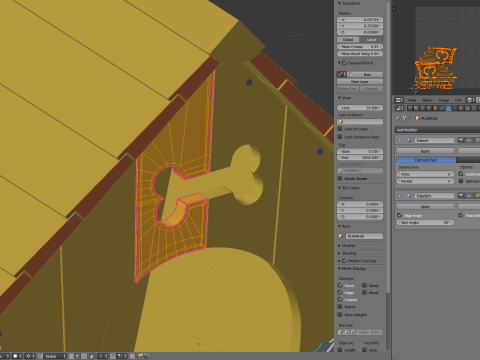Click the Median Y coordinate field
The width and height of the screenshot is (480, 360).
360,26
